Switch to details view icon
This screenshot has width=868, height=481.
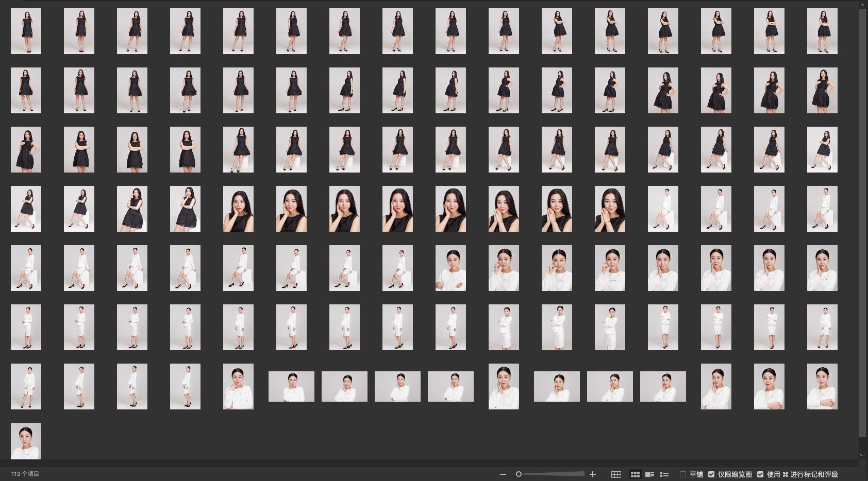[x=650, y=474]
